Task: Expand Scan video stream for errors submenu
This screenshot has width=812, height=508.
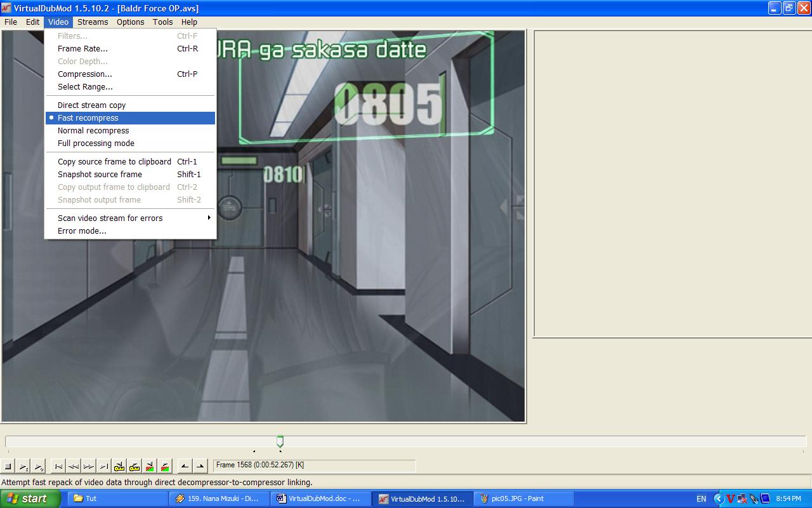Action: coord(131,218)
